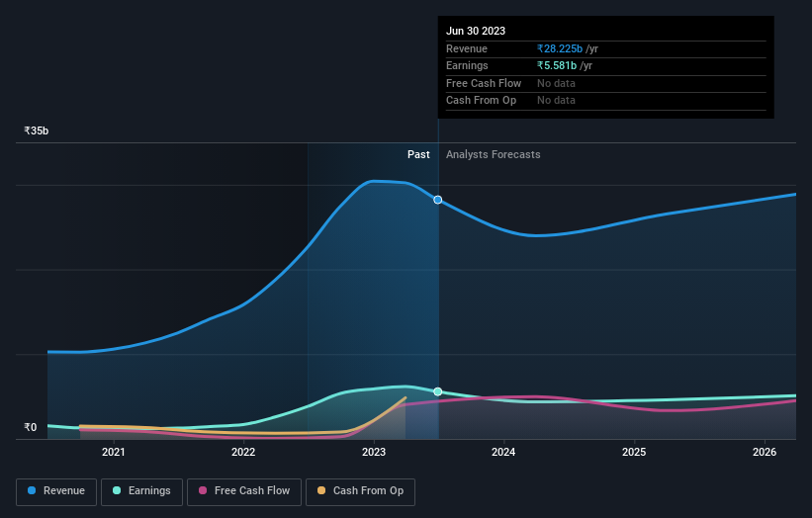Click the Analysts Forecasts label
The image size is (812, 518).
pyautogui.click(x=493, y=154)
